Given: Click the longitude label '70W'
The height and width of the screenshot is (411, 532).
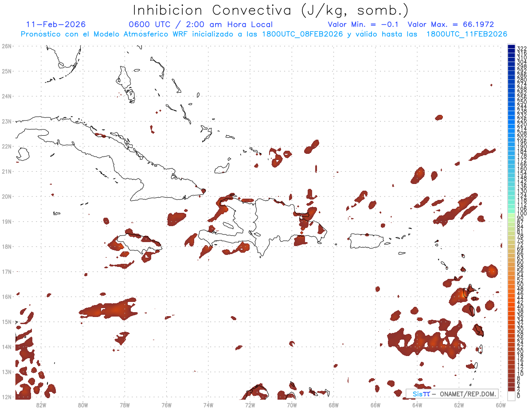Looking at the screenshot, I should click(292, 404).
